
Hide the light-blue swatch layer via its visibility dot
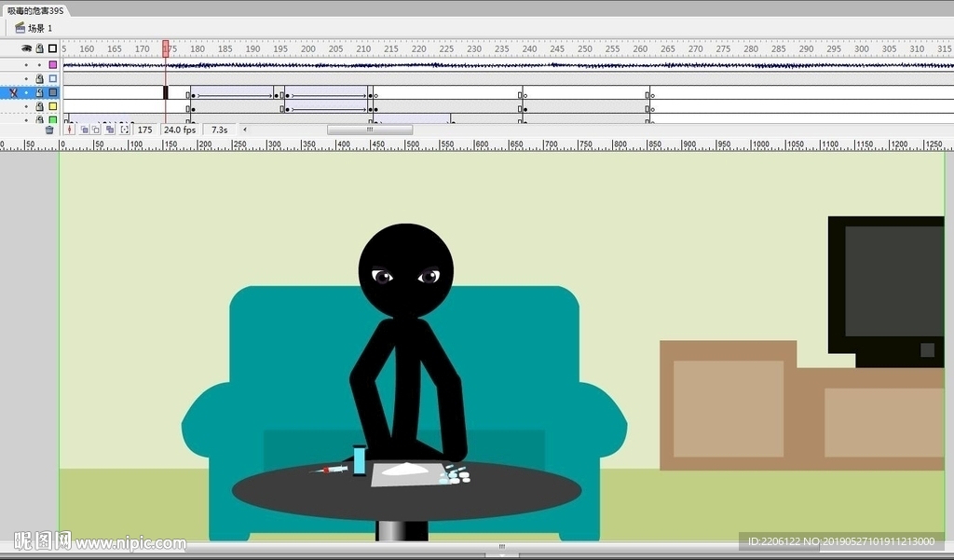[26, 78]
